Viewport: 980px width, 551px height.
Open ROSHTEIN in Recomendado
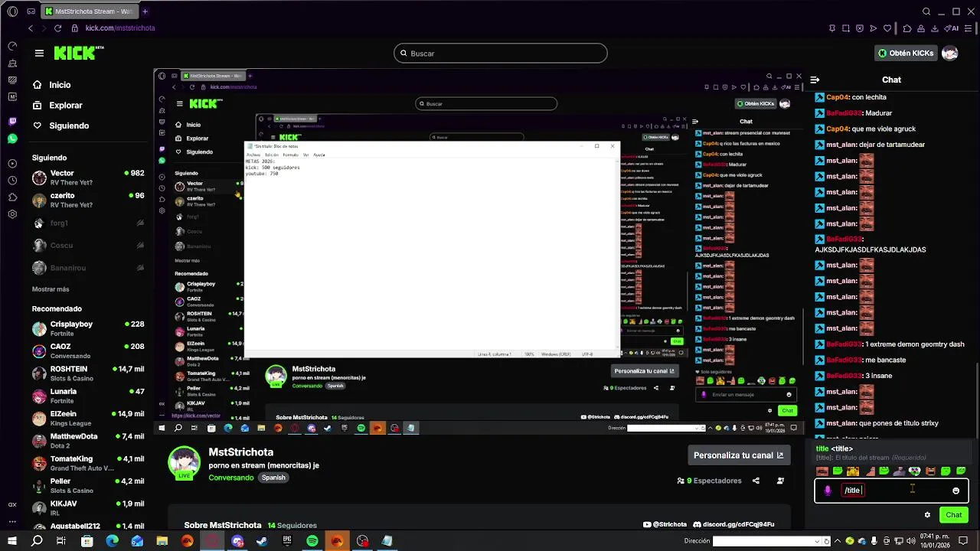pyautogui.click(x=88, y=373)
